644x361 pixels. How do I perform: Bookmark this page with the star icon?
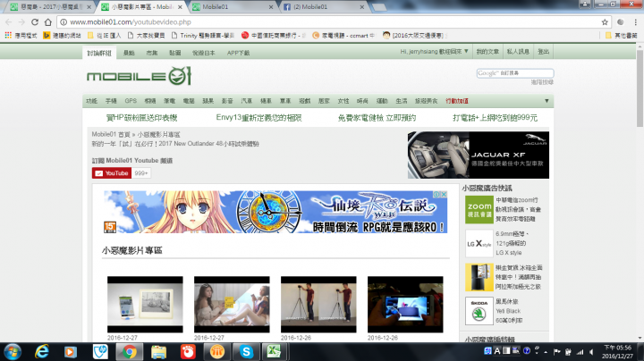pos(605,22)
